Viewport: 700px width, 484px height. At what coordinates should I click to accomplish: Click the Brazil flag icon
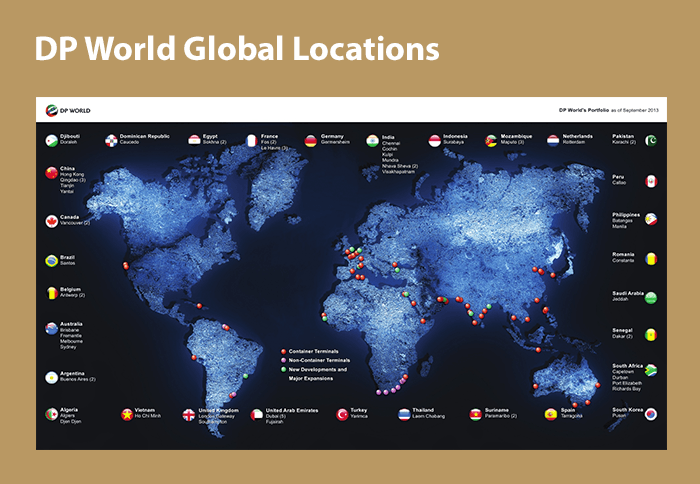(52, 261)
